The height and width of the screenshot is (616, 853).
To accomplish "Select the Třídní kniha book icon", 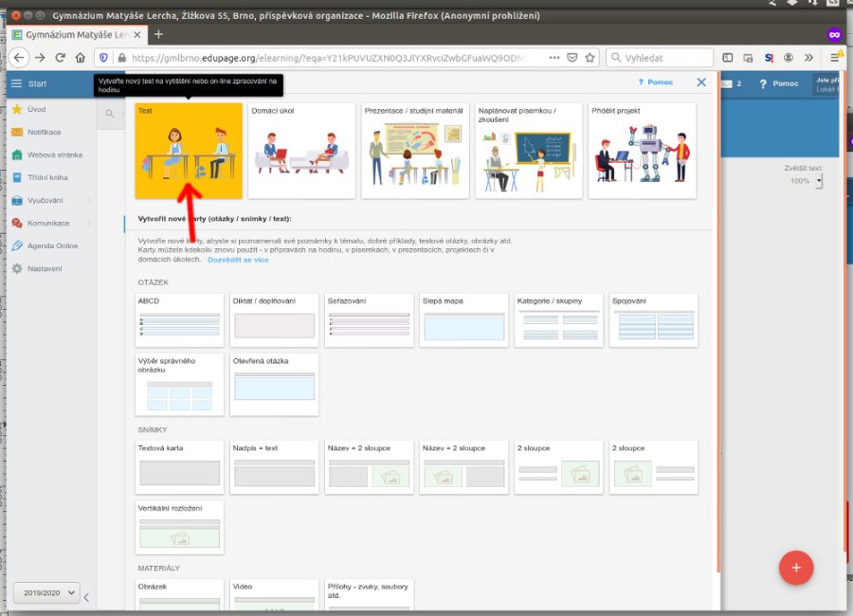I will (17, 177).
